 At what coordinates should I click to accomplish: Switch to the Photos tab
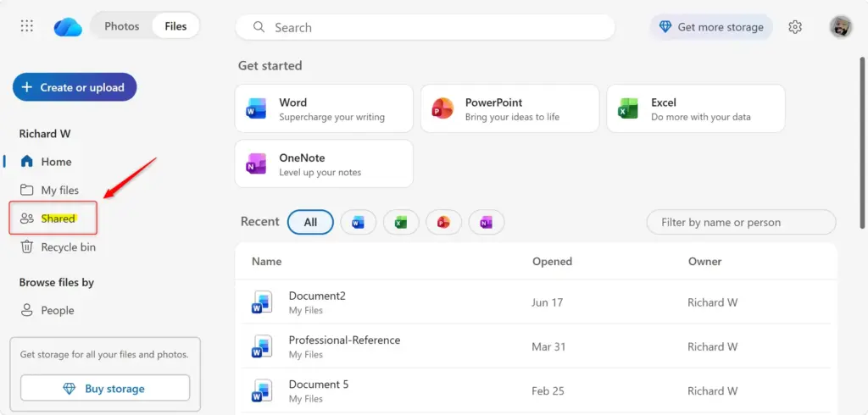tap(122, 26)
